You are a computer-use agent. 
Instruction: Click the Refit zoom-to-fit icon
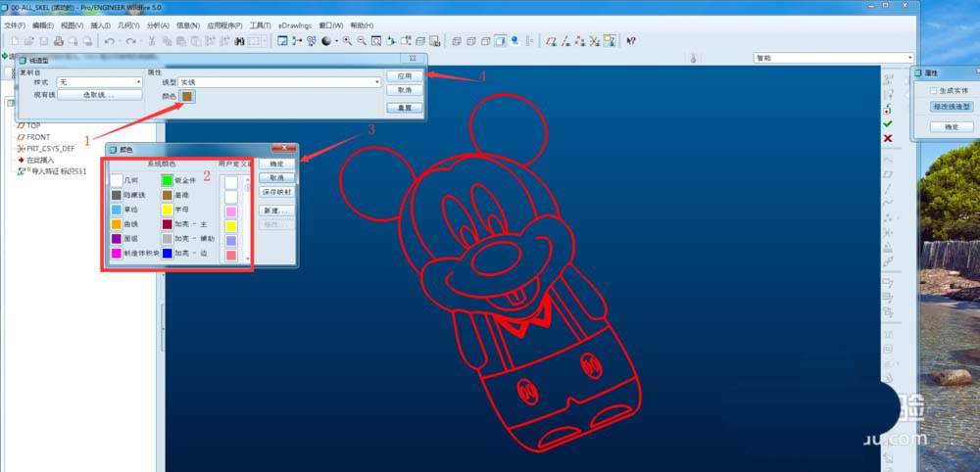pyautogui.click(x=376, y=41)
